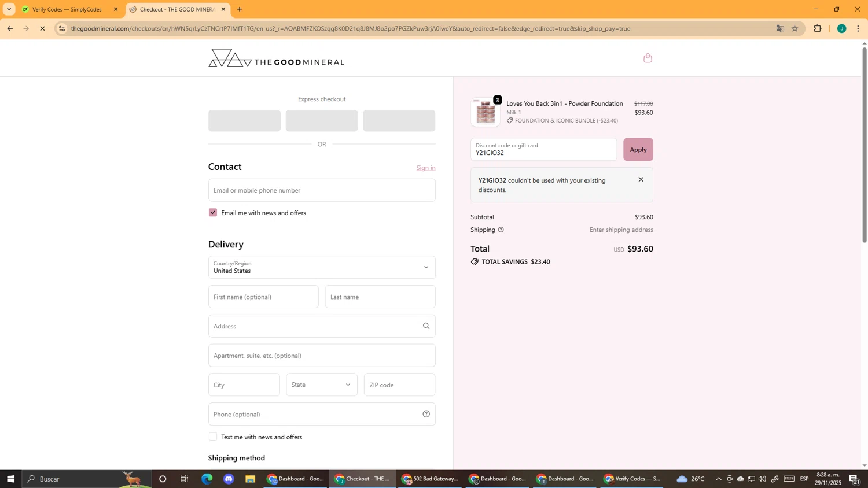Click the page vertical scrollbar
868x488 pixels.
865,145
